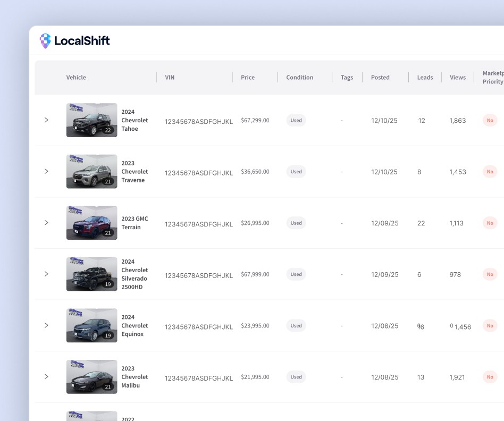Screen dimensions: 504x421
Task: Click the Used badge in Terrain row
Action: coord(296,223)
